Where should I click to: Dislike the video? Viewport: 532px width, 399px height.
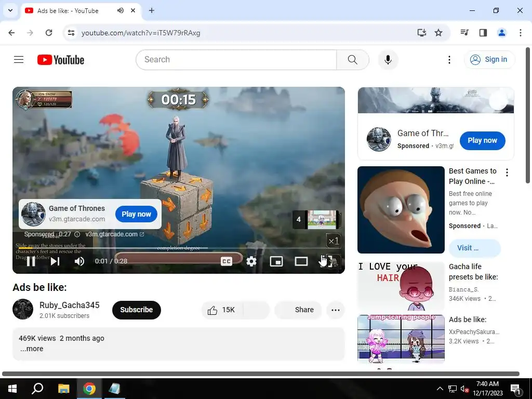[256, 310]
